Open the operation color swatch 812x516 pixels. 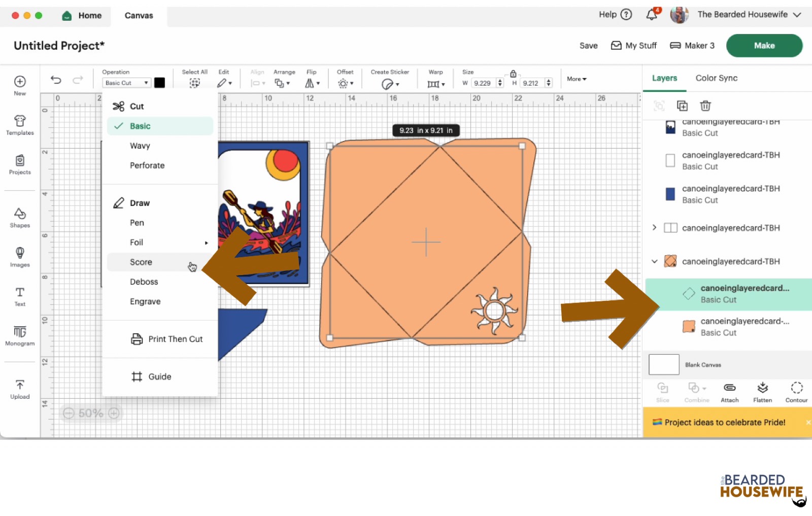coord(159,83)
